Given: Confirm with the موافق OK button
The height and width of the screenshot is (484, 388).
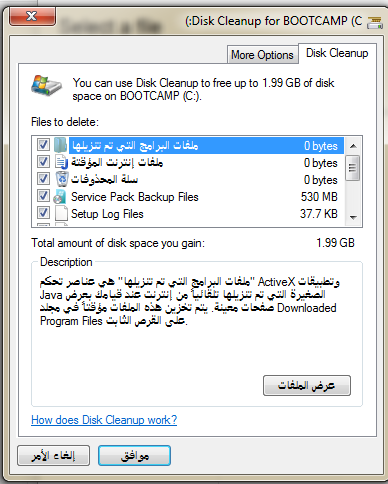Looking at the screenshot, I should [x=134, y=456].
